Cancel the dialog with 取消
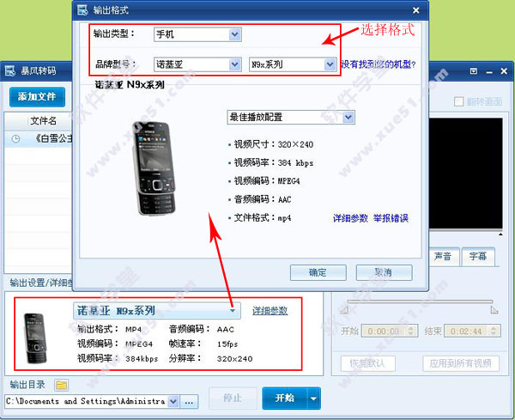Image resolution: width=515 pixels, height=420 pixels. click(x=384, y=272)
